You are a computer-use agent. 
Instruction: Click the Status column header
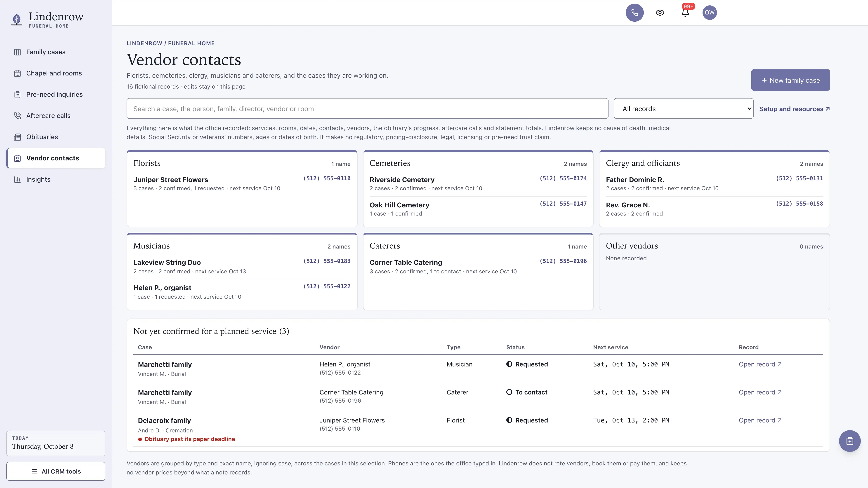tap(515, 347)
